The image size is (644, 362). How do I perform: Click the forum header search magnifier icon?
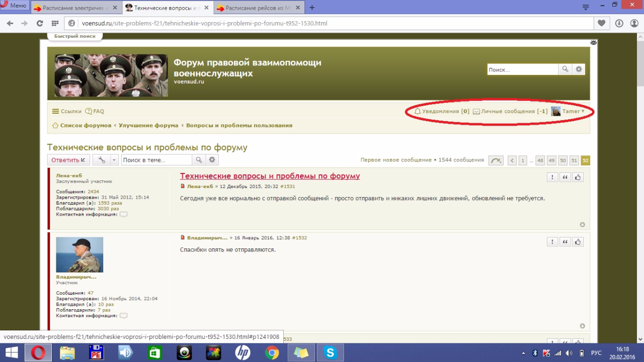point(565,69)
